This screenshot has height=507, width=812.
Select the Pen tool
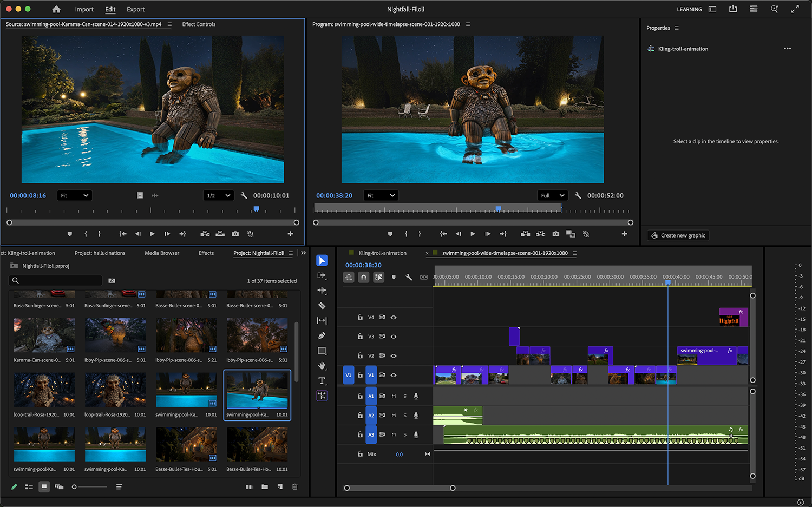click(322, 335)
